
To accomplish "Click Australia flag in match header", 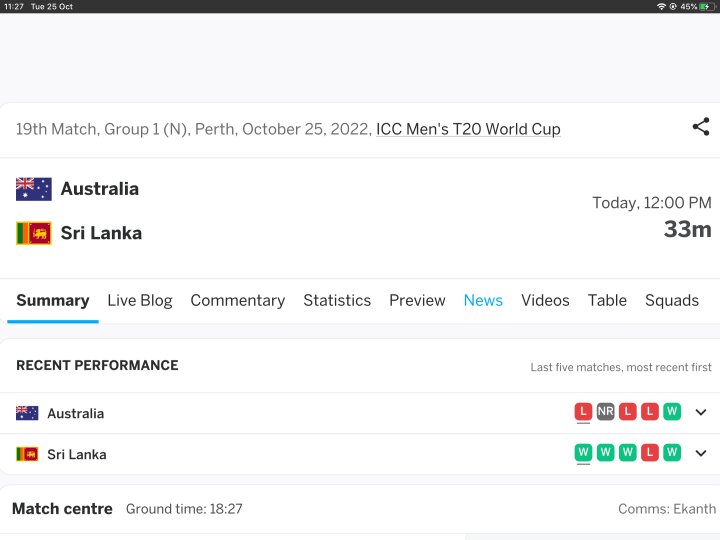I will [34, 189].
